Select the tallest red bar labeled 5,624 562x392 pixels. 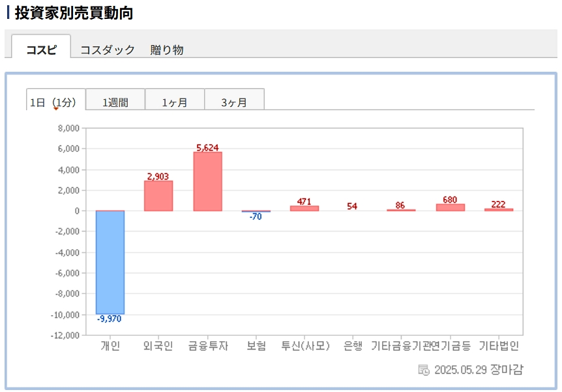pos(207,181)
